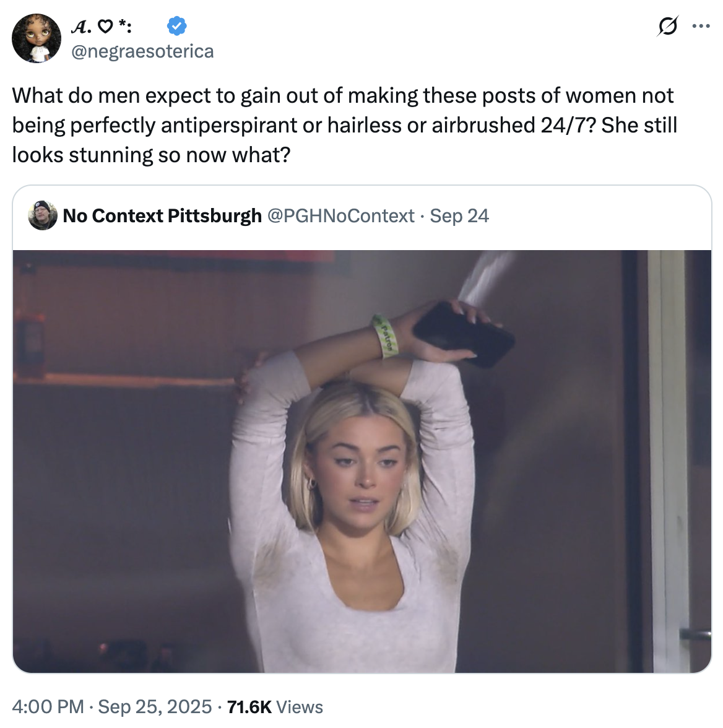
Task: Click the @PGHNoContext handle
Action: pos(340,216)
